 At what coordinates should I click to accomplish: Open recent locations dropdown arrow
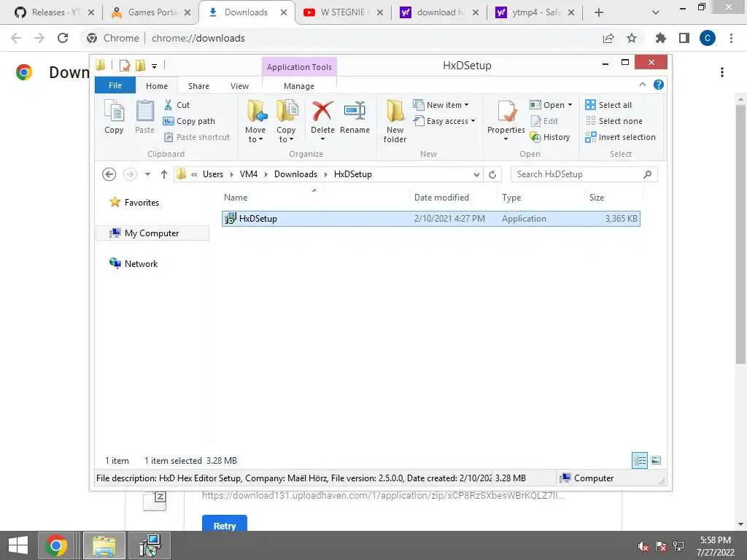147,174
